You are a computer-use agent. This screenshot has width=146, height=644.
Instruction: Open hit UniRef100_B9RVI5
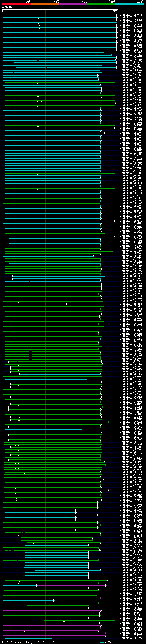coord(131,22)
